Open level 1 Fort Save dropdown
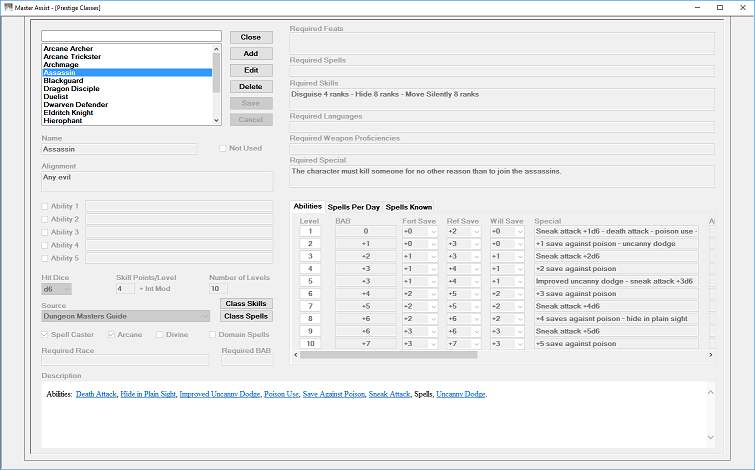 433,232
